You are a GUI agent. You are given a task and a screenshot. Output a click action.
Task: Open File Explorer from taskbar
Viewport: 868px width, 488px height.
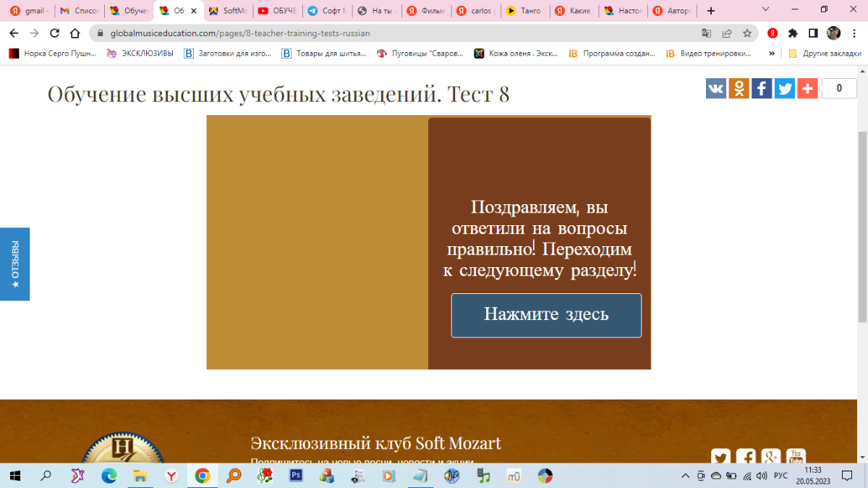click(x=140, y=476)
